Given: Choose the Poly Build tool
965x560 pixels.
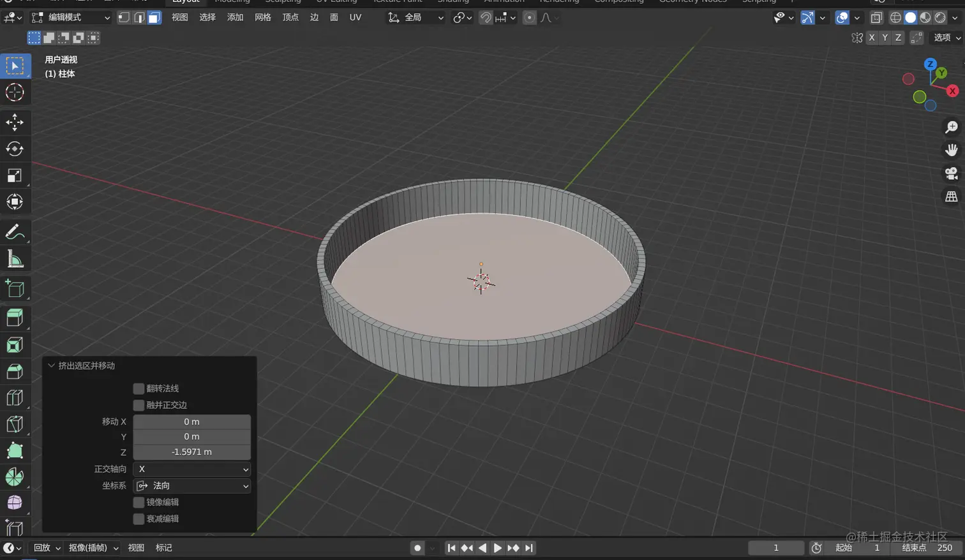Looking at the screenshot, I should tap(15, 450).
